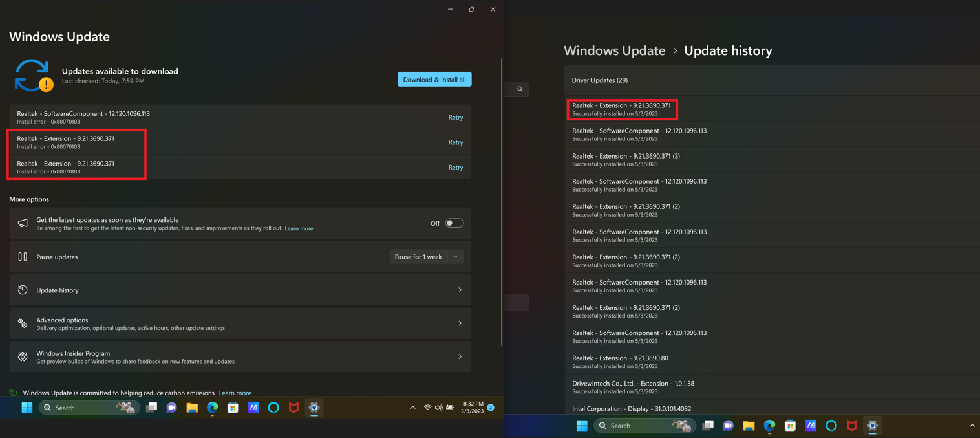Open Learn more link about carbon emissions

(235, 393)
